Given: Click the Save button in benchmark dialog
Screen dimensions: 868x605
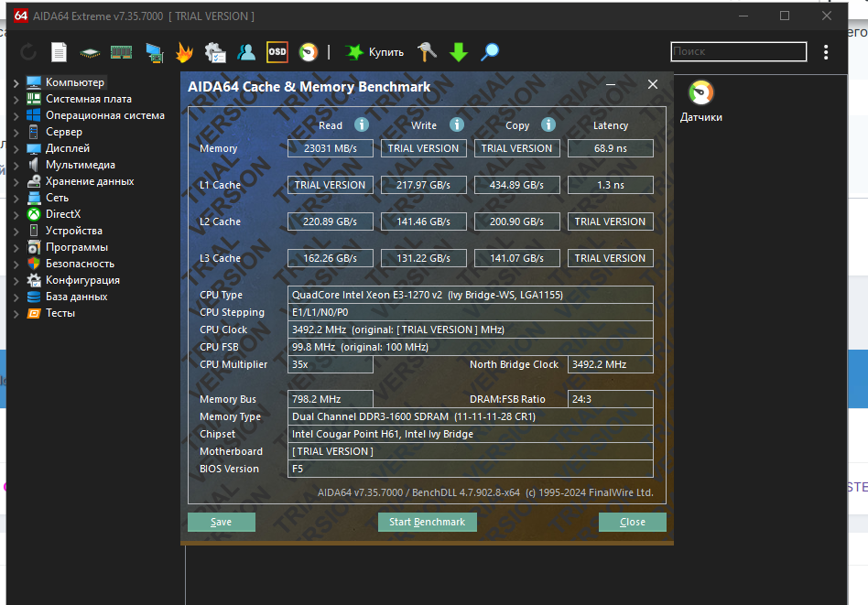Looking at the screenshot, I should tap(221, 522).
